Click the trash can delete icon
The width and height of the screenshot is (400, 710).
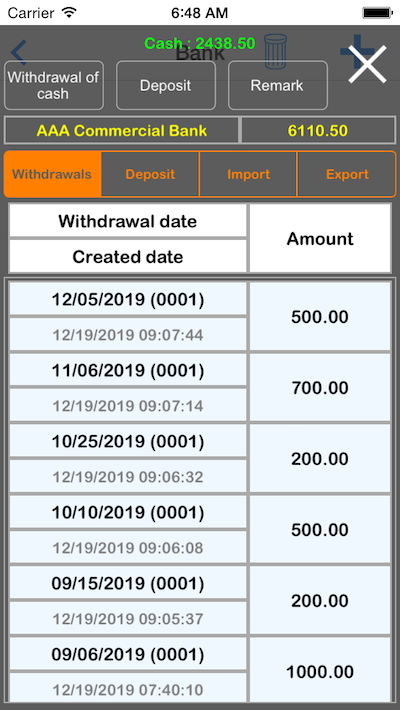[275, 52]
